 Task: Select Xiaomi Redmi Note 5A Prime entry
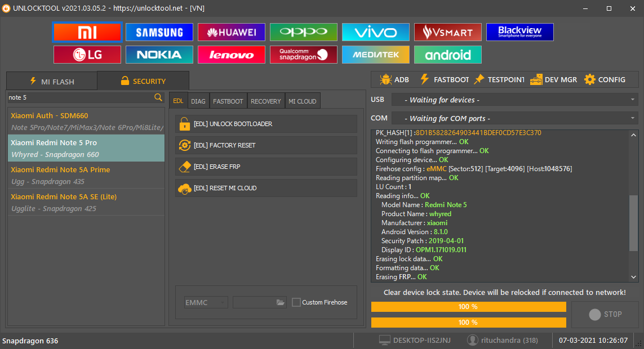tap(86, 176)
